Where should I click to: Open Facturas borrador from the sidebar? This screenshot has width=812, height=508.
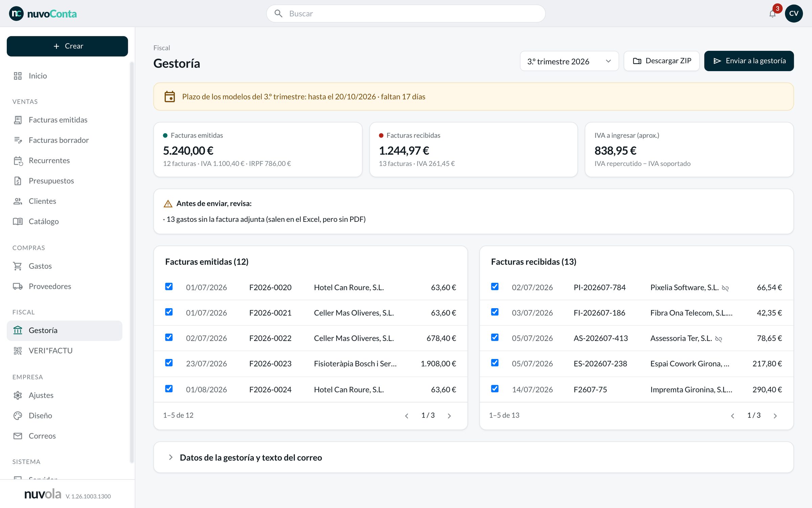pos(64,140)
